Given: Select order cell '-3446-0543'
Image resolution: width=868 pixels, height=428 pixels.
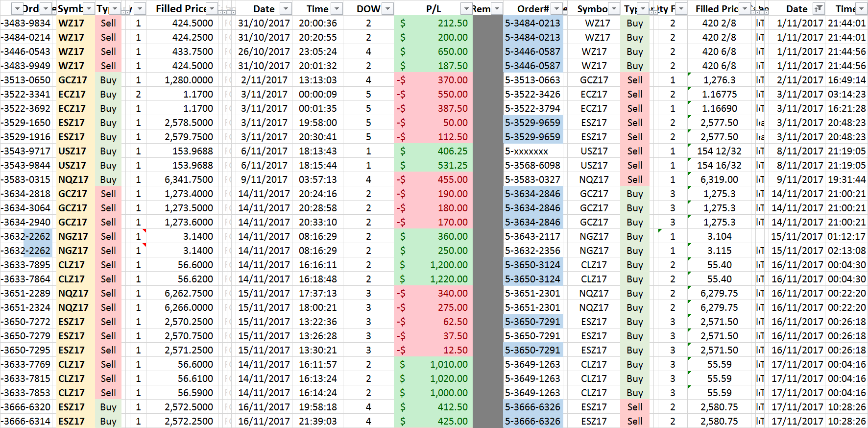Looking at the screenshot, I should (26, 51).
